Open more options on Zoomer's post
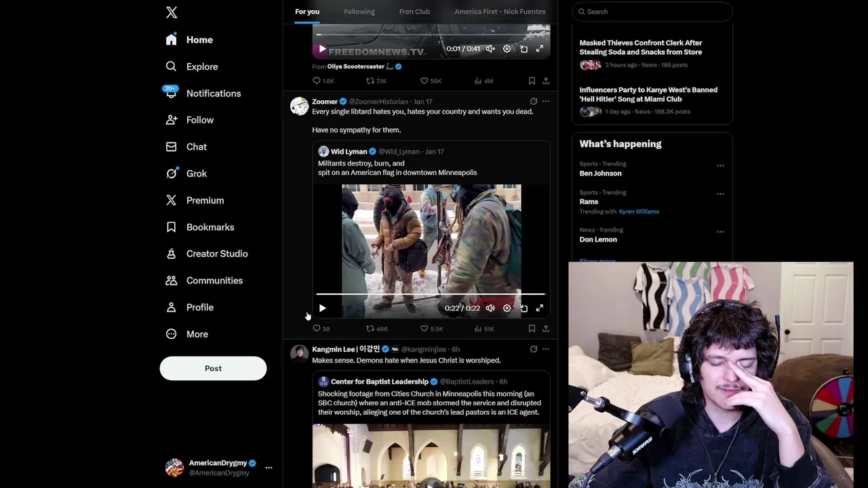868x488 pixels. click(546, 102)
